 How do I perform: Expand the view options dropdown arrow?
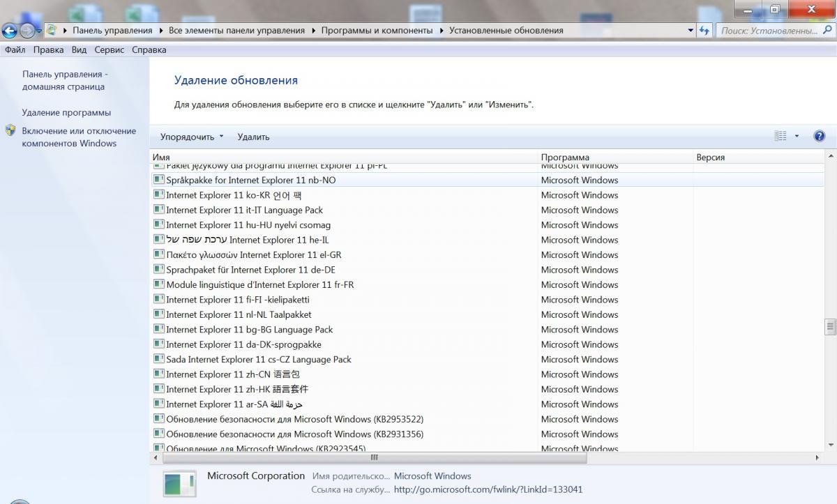797,137
